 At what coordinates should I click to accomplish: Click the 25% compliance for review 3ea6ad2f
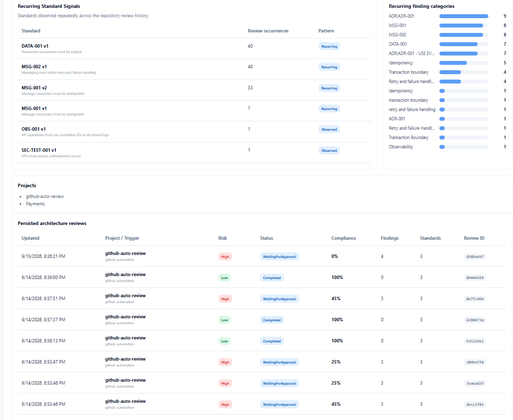click(x=336, y=383)
